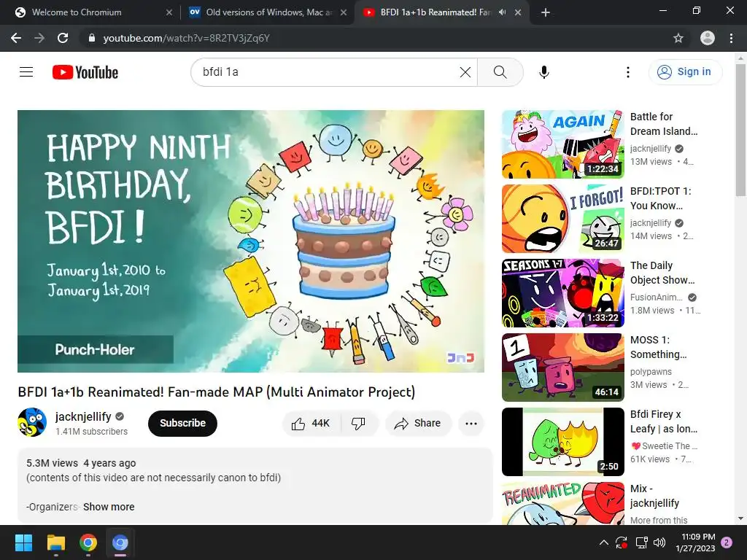
Task: Go back with browser back arrow
Action: click(16, 38)
